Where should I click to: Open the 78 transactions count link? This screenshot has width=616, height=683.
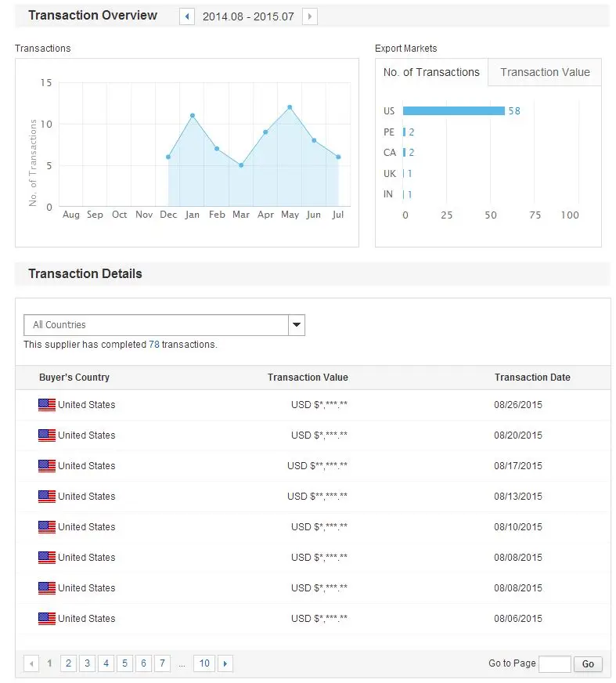point(154,345)
